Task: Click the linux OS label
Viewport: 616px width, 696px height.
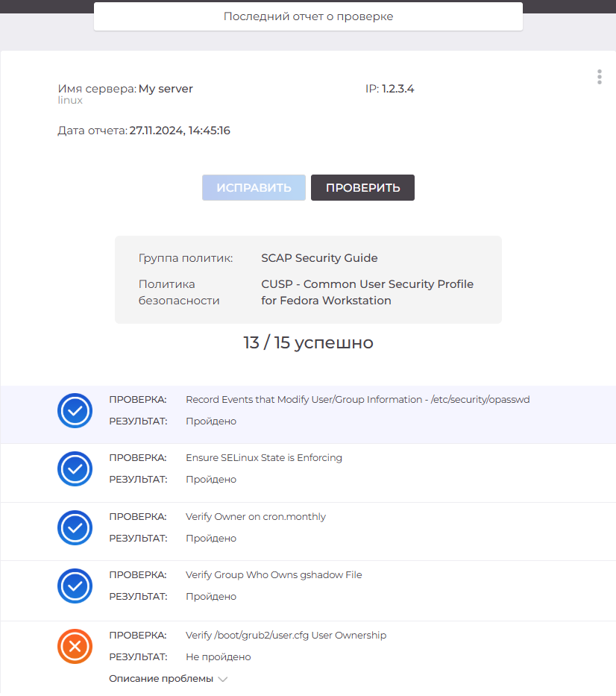Action: coord(70,100)
